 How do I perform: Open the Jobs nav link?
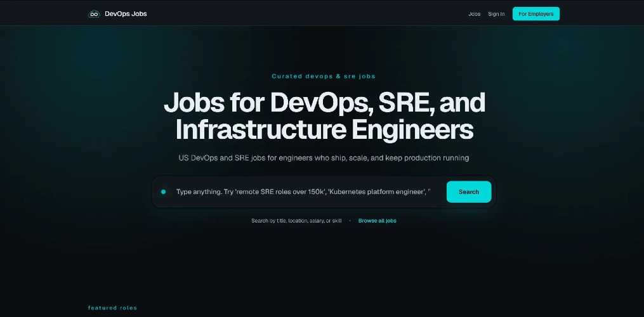pyautogui.click(x=475, y=14)
